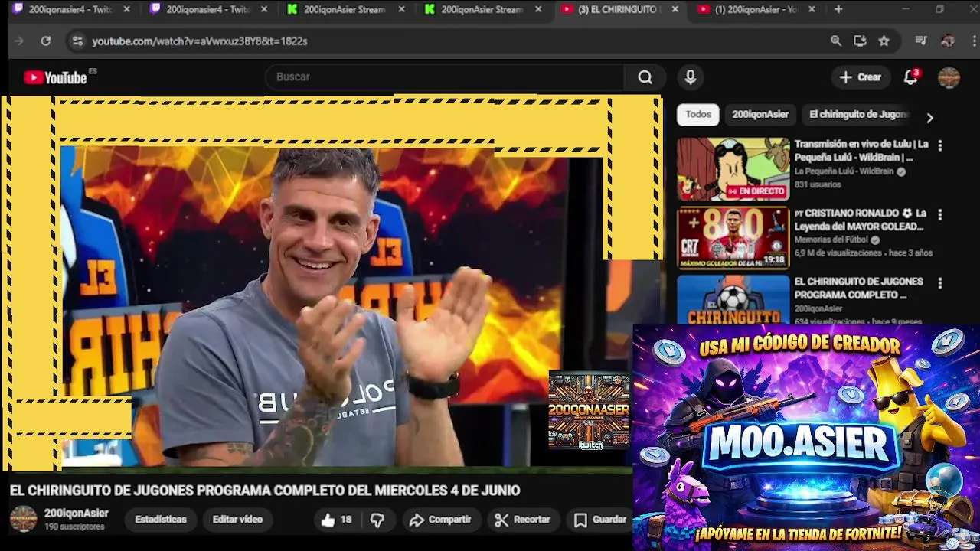This screenshot has height=551, width=980.
Task: Go forward with the browser arrow
Action: 20,41
